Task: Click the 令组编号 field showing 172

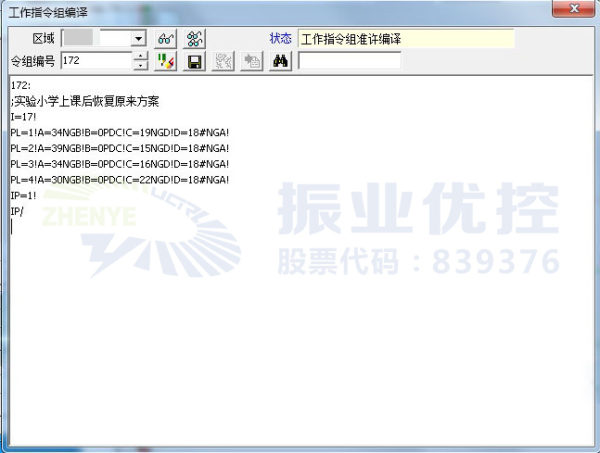Action: [95, 61]
